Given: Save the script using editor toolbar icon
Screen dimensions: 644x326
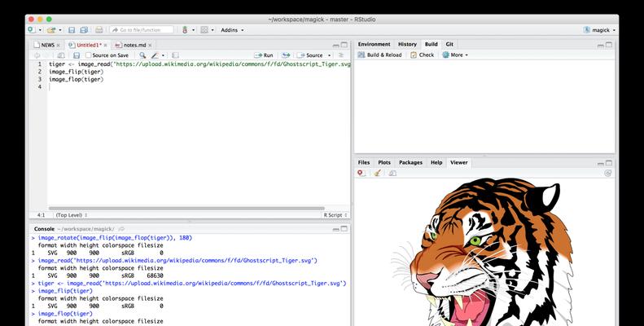Looking at the screenshot, I should tap(77, 55).
